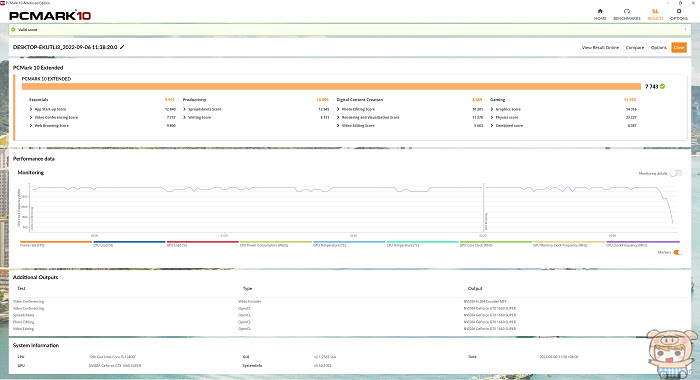The width and height of the screenshot is (700, 380).
Task: Click the green checkmark beside score 7 743
Action: [662, 86]
